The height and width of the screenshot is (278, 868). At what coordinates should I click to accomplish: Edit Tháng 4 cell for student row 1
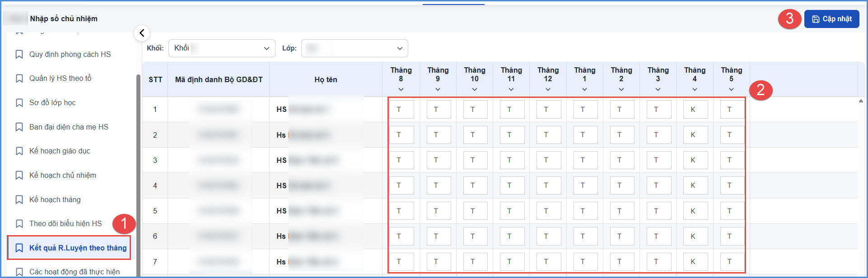pyautogui.click(x=695, y=110)
